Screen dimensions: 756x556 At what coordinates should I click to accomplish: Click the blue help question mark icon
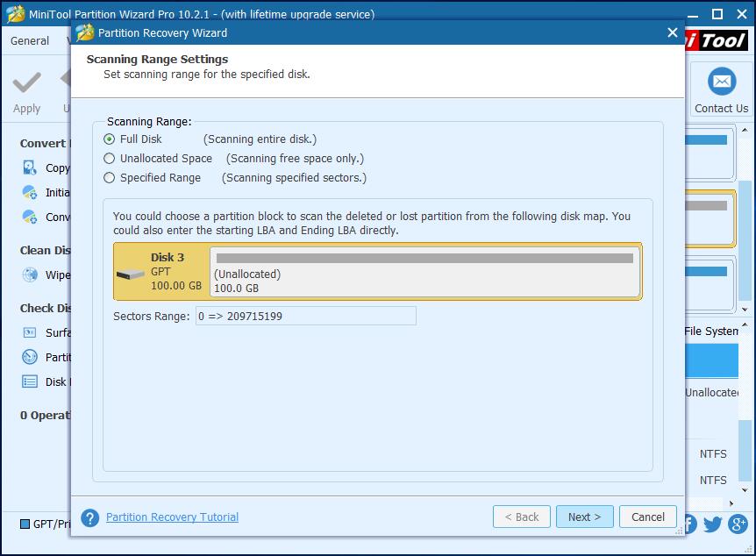click(x=90, y=518)
